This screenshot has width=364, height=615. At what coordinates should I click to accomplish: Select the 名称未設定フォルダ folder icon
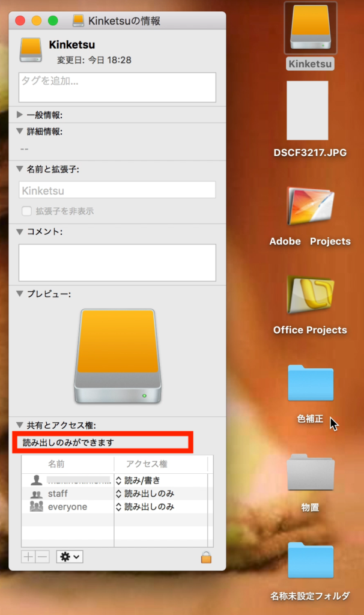coord(311,560)
